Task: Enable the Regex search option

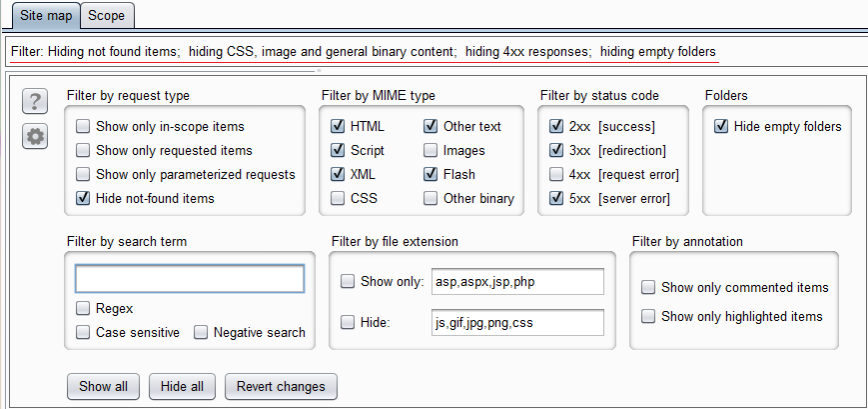Action: coord(84,309)
